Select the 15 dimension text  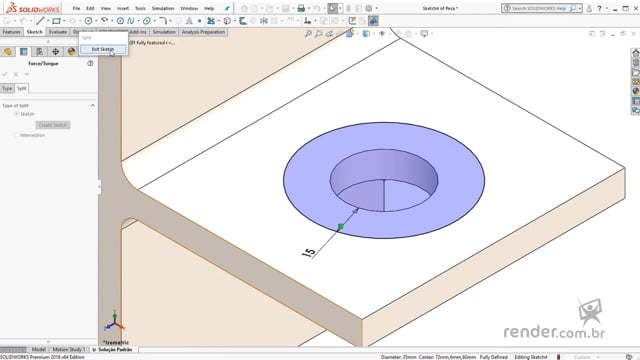tap(309, 253)
